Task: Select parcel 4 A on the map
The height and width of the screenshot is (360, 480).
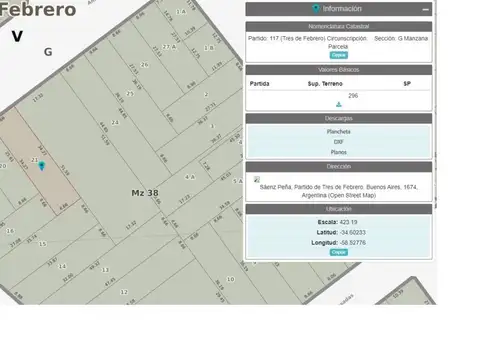Action: [190, 177]
